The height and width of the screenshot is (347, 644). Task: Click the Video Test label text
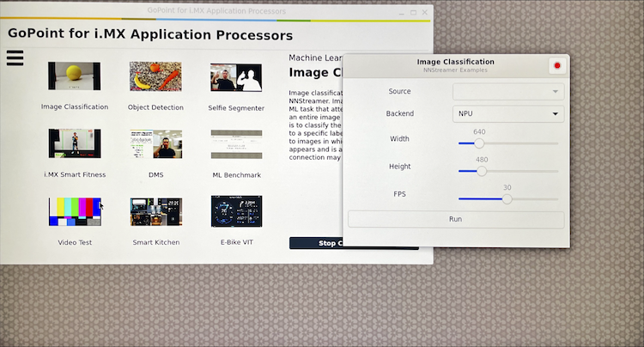tap(75, 242)
